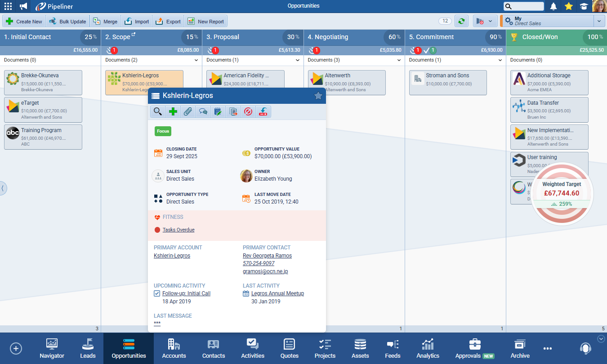The height and width of the screenshot is (364, 607).
Task: Attach a document with paperclip icon
Action: (x=188, y=111)
